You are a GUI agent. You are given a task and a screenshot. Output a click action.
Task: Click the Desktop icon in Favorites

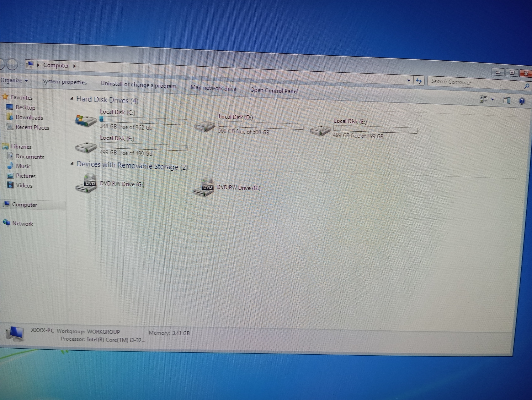(10, 107)
